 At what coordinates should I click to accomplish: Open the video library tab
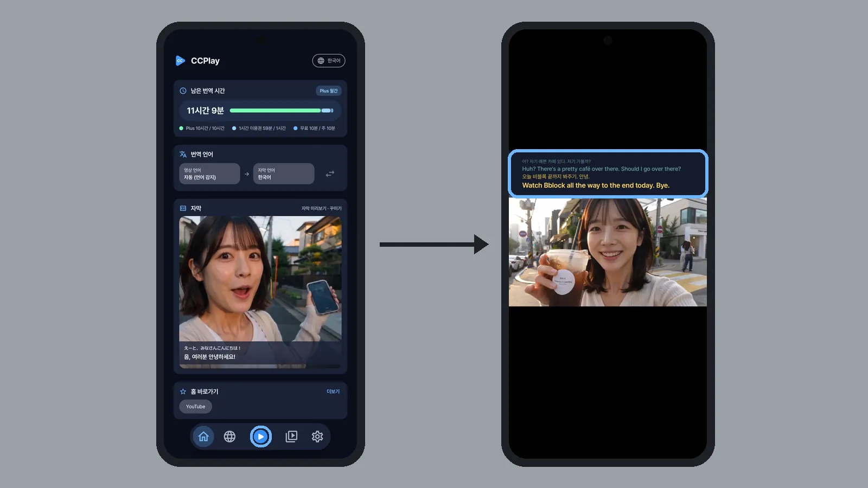click(291, 436)
